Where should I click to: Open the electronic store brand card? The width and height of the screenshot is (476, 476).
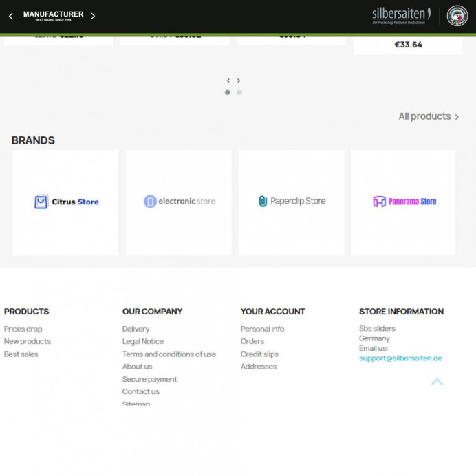(x=179, y=202)
